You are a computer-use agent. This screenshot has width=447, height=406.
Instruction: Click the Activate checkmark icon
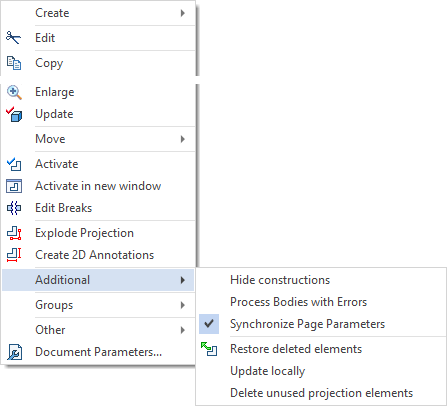(x=14, y=164)
